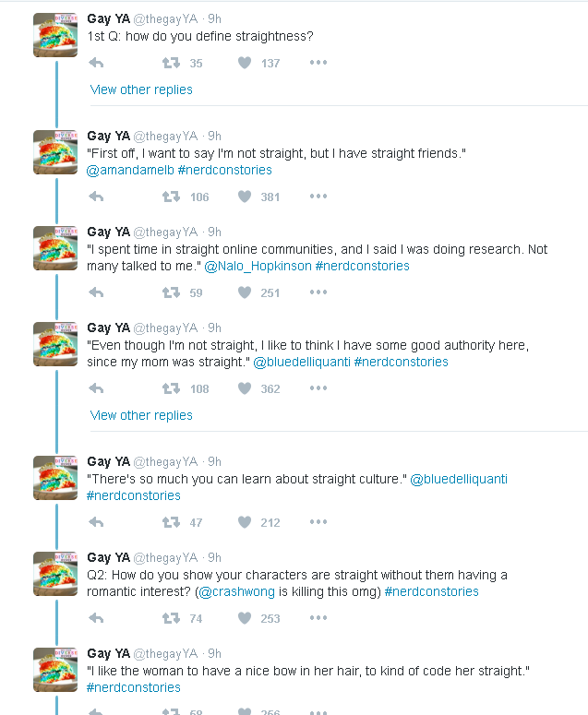Open more options on '1st Q' tweet
Screen dimensions: 588x715
click(x=318, y=64)
